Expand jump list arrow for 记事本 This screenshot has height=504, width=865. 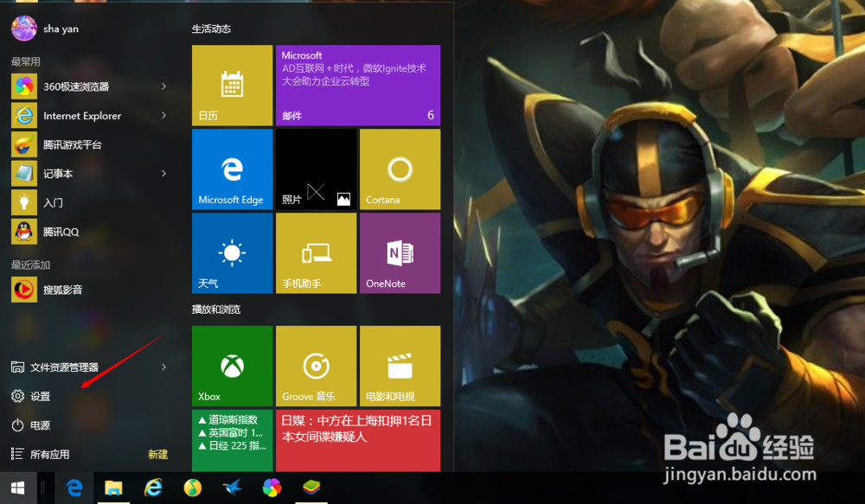[163, 173]
